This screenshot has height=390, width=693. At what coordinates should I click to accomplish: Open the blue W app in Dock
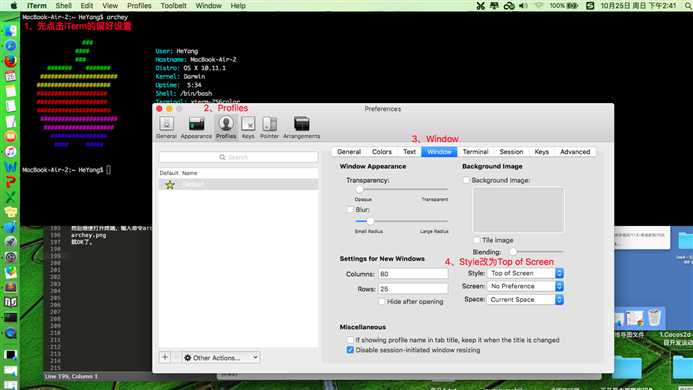point(11,167)
